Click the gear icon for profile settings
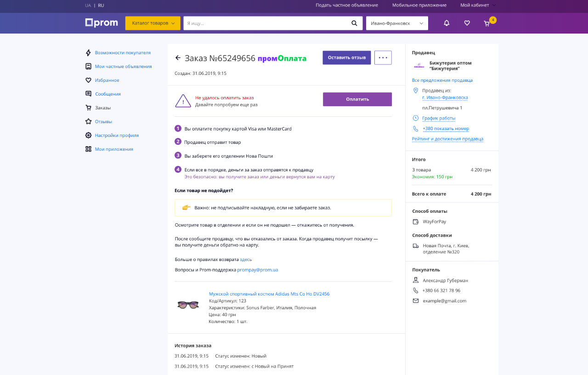 click(88, 135)
